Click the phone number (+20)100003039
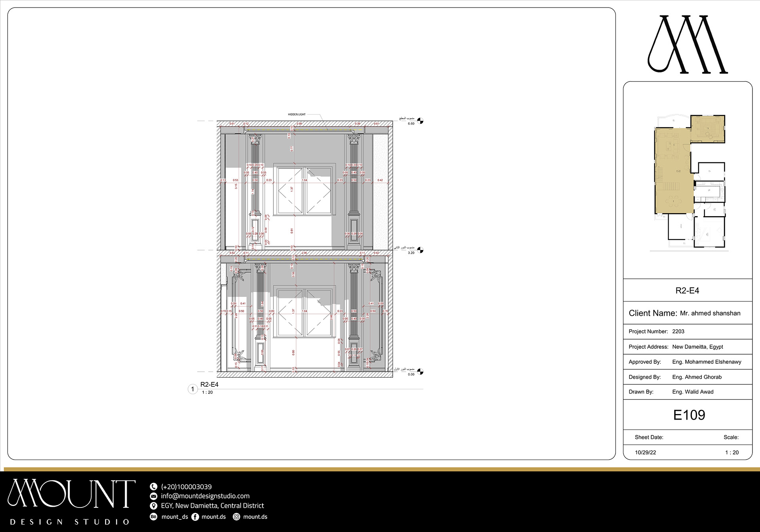 (186, 487)
